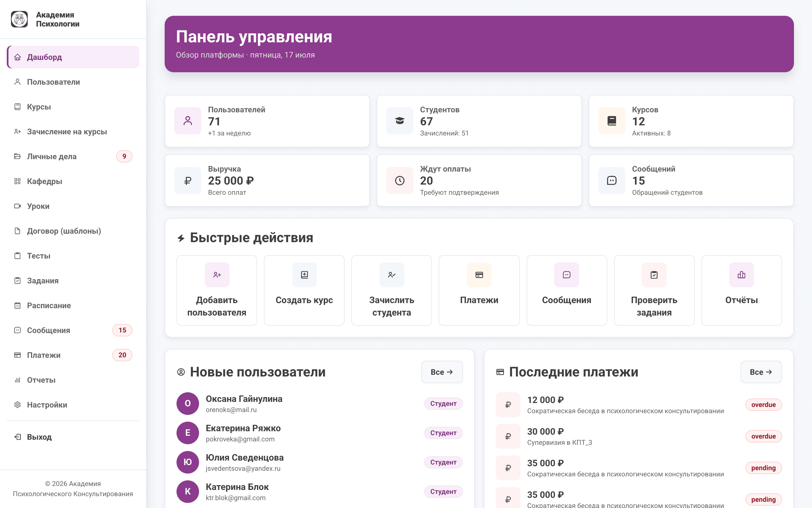The height and width of the screenshot is (508, 812).
Task: Open Пользователи in the sidebar menu
Action: pos(73,82)
